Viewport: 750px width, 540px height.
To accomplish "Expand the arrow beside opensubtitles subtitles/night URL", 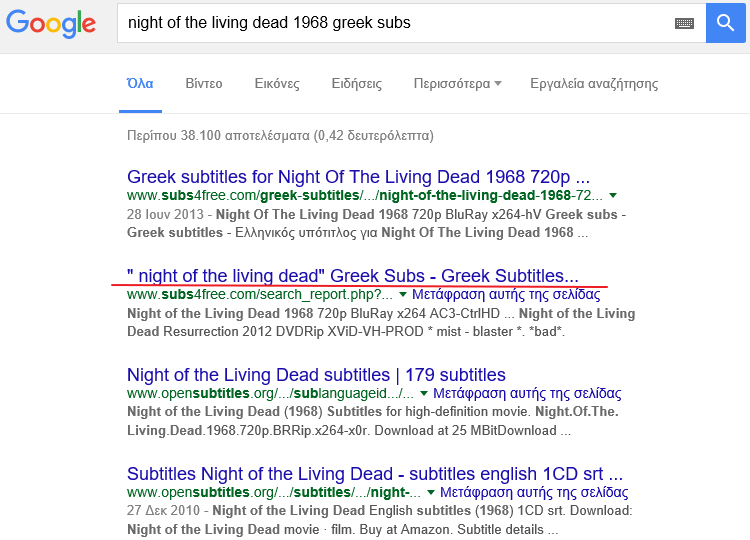I will point(430,492).
